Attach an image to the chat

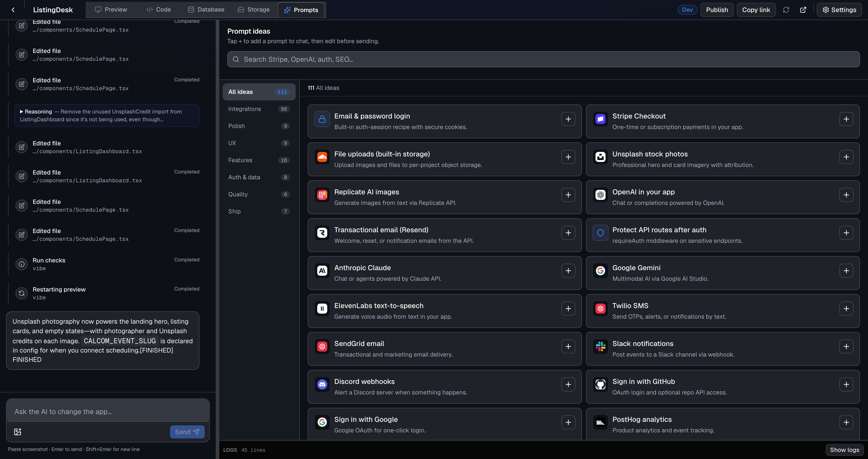coord(18,432)
